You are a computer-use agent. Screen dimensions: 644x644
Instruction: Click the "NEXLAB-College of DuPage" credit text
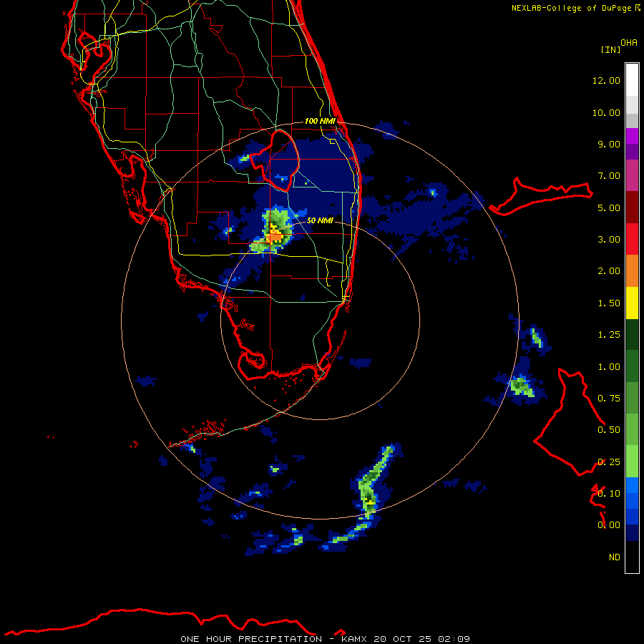point(571,8)
